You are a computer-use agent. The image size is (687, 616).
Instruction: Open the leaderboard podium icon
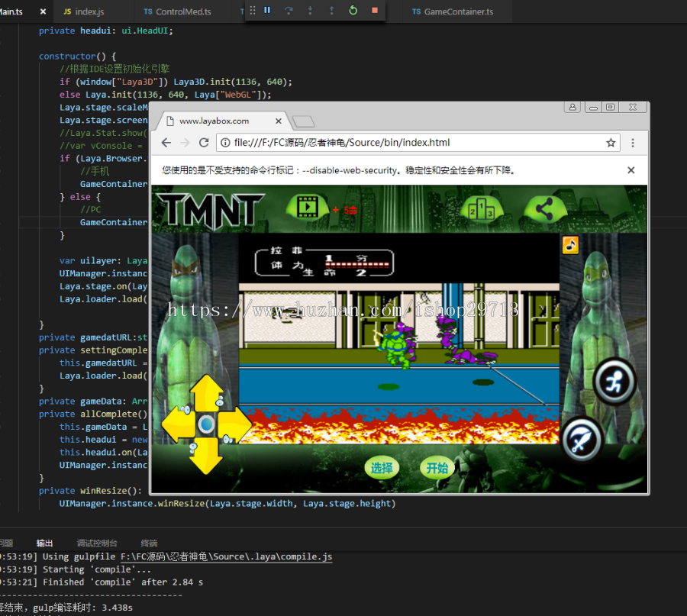pos(481,209)
